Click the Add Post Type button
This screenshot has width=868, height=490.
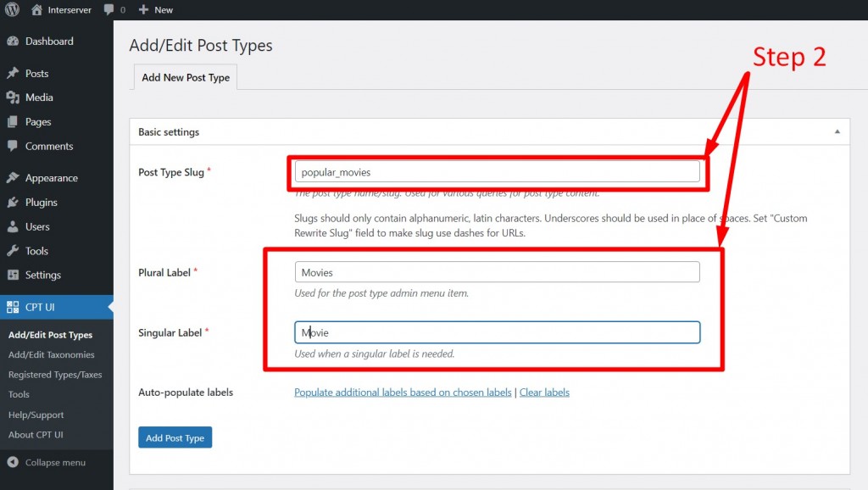coord(175,437)
